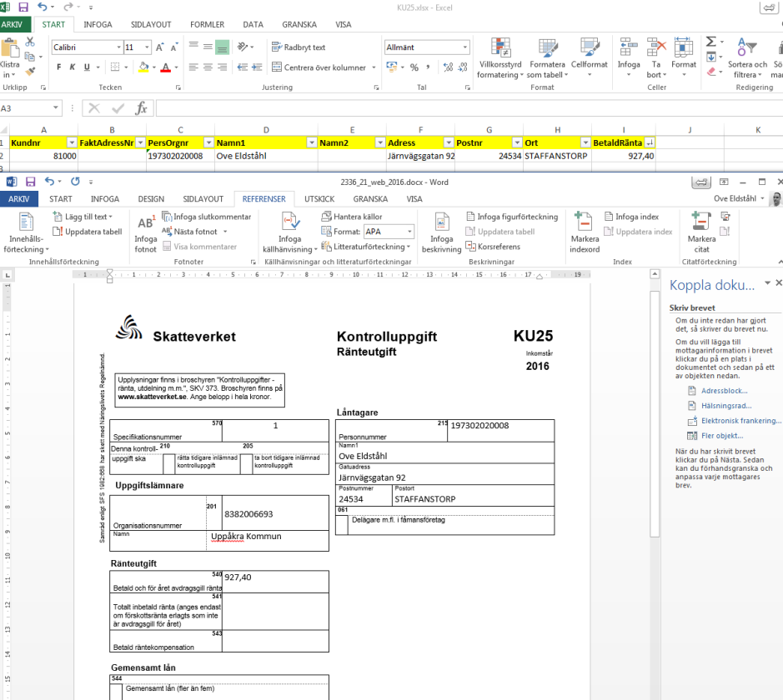Click Infoga fotnot in Word
Viewport: 783px width, 700px height.
(x=145, y=233)
